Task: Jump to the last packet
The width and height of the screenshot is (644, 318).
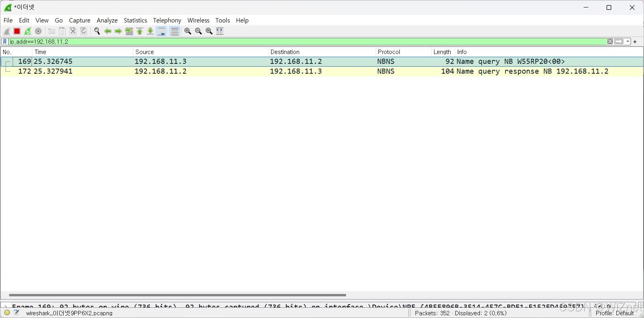Action: pos(150,31)
